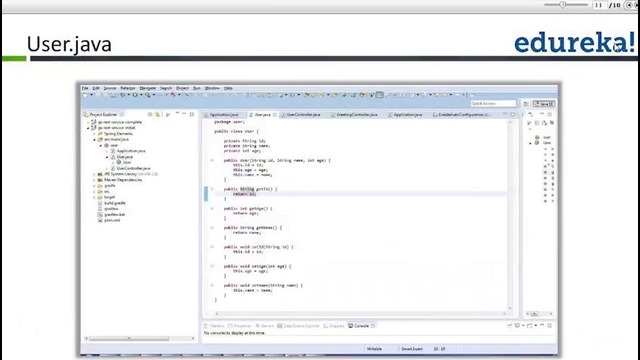Open the Help menu
640x360 pixels.
click(228, 88)
